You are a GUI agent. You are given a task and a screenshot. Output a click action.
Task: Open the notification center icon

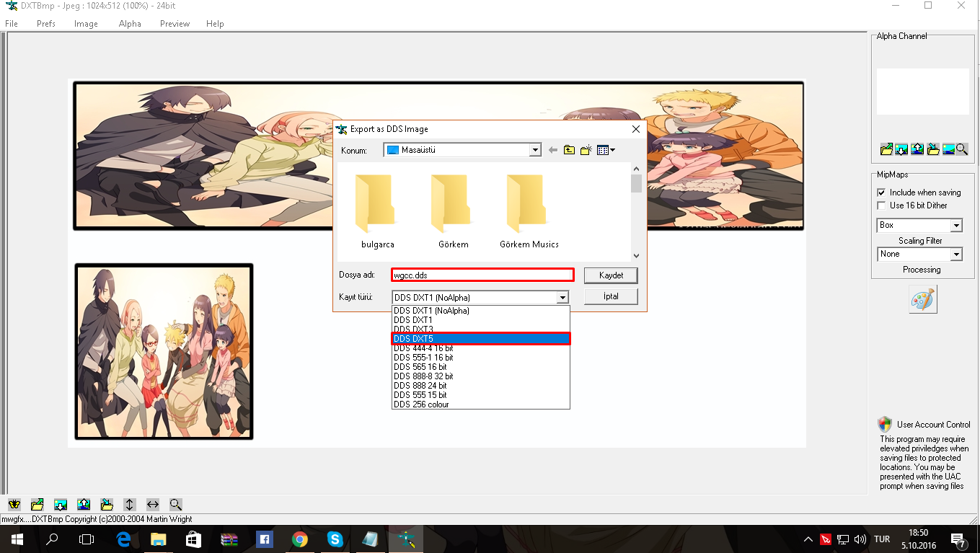pos(958,539)
